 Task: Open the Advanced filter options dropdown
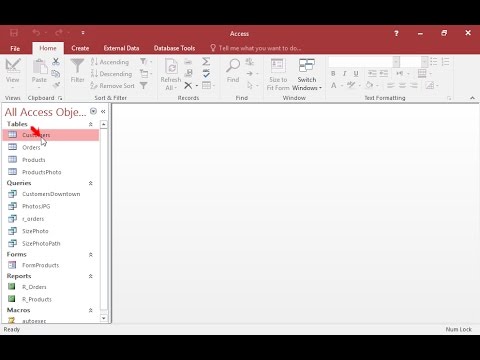[146, 74]
